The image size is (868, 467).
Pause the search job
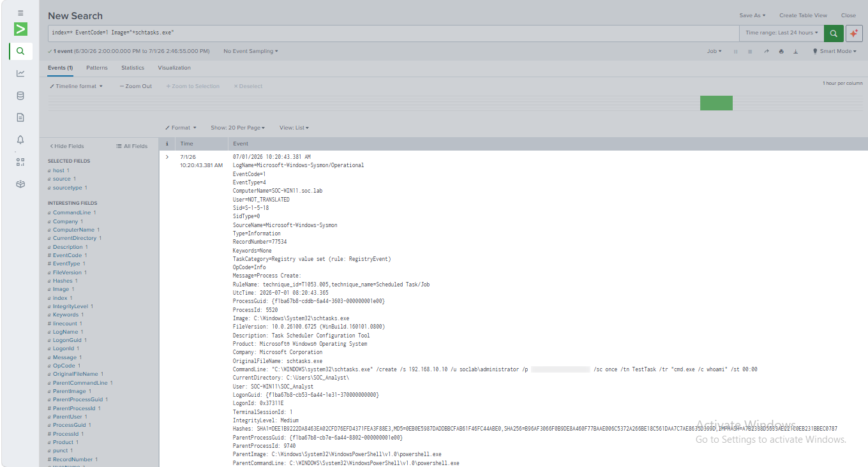click(735, 51)
